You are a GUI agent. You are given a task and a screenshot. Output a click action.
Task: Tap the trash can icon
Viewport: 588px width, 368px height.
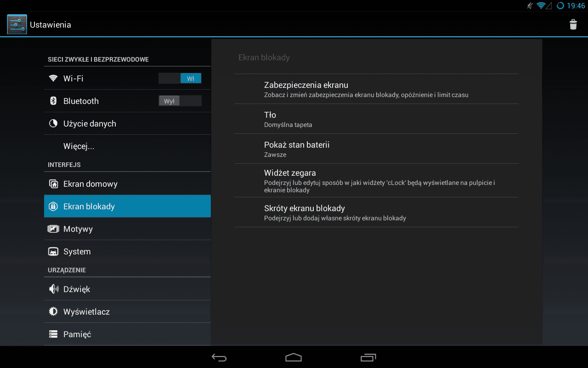[573, 24]
